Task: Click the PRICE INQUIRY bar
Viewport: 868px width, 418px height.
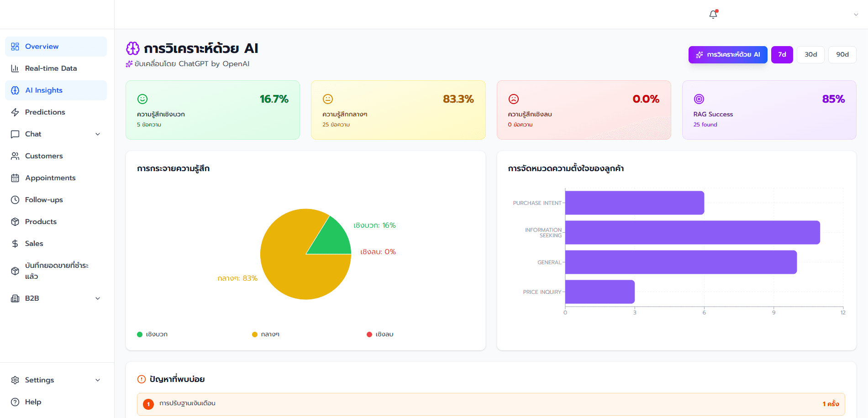Action: 600,292
